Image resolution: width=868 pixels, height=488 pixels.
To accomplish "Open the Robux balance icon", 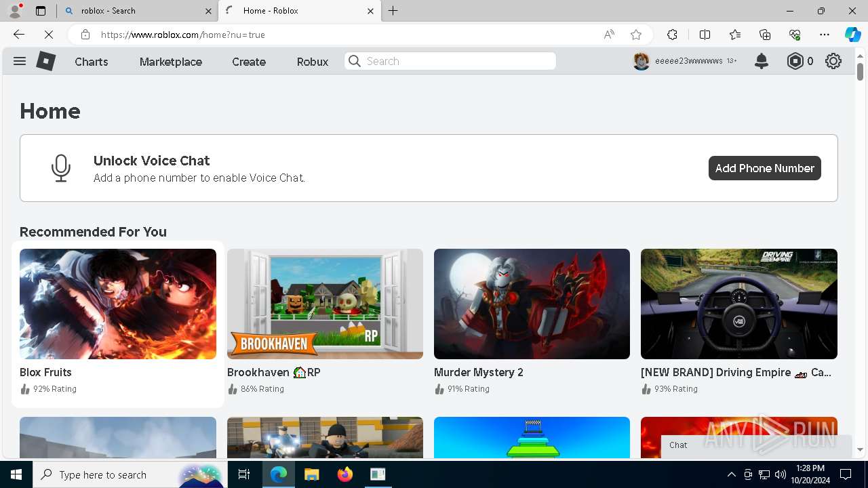I will click(795, 61).
